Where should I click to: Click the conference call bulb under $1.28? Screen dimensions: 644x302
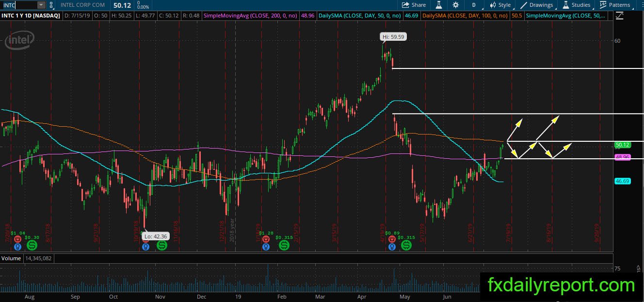[266, 247]
